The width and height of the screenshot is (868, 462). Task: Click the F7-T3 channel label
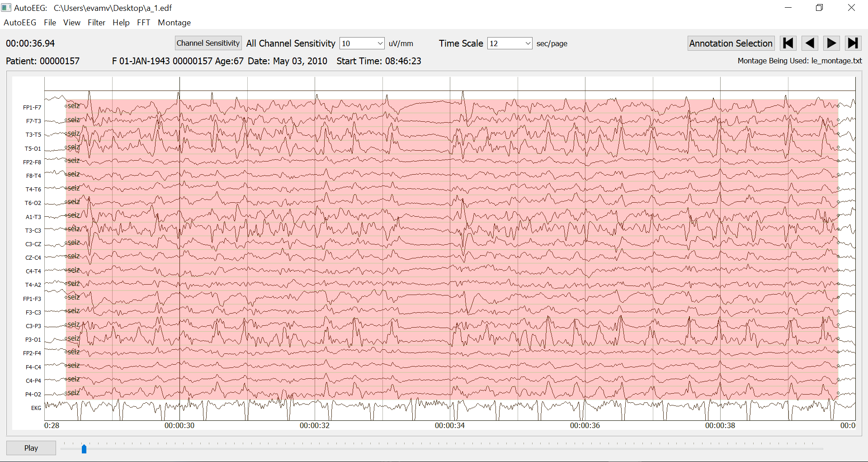33,121
